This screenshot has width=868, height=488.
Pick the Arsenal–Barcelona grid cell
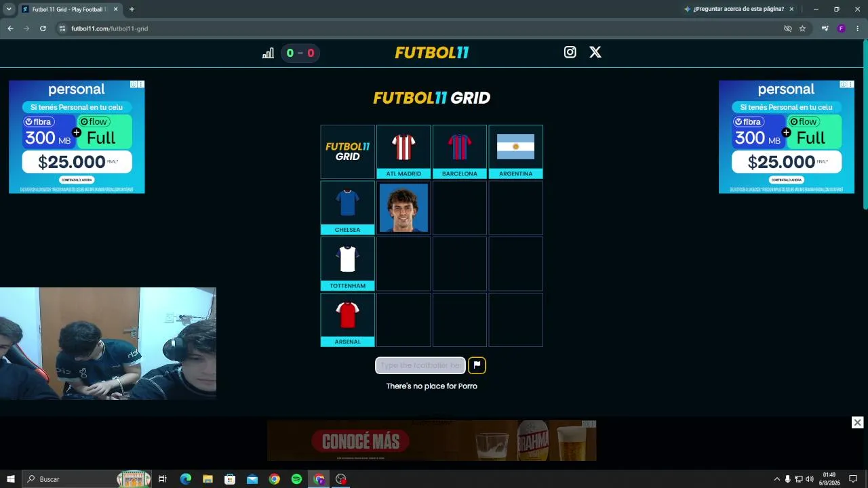[x=460, y=320]
